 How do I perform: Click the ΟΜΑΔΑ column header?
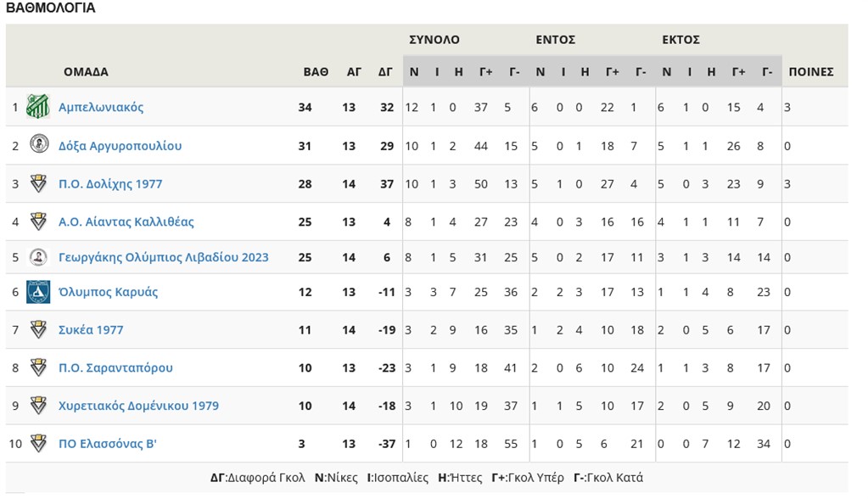[x=86, y=72]
